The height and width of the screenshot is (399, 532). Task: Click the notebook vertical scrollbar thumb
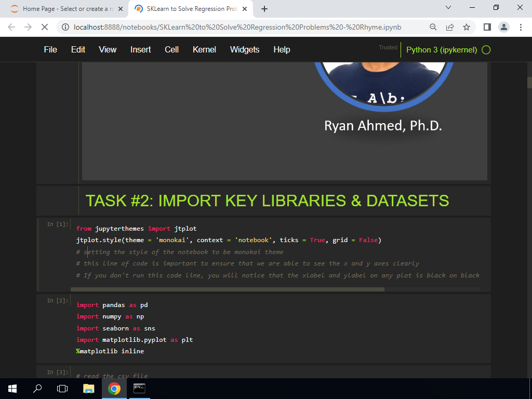[x=529, y=83]
